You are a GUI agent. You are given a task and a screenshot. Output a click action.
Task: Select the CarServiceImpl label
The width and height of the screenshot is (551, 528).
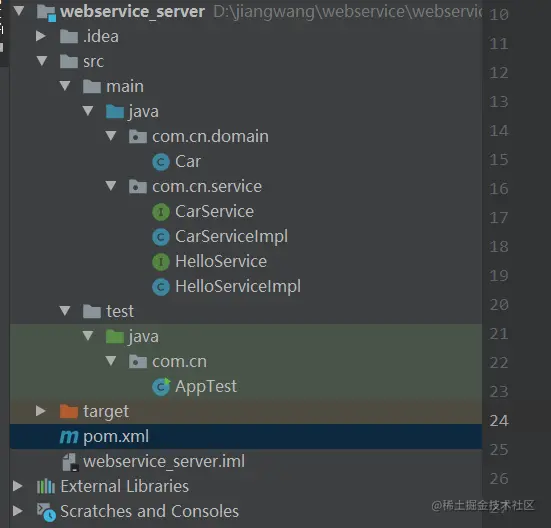[x=232, y=237]
